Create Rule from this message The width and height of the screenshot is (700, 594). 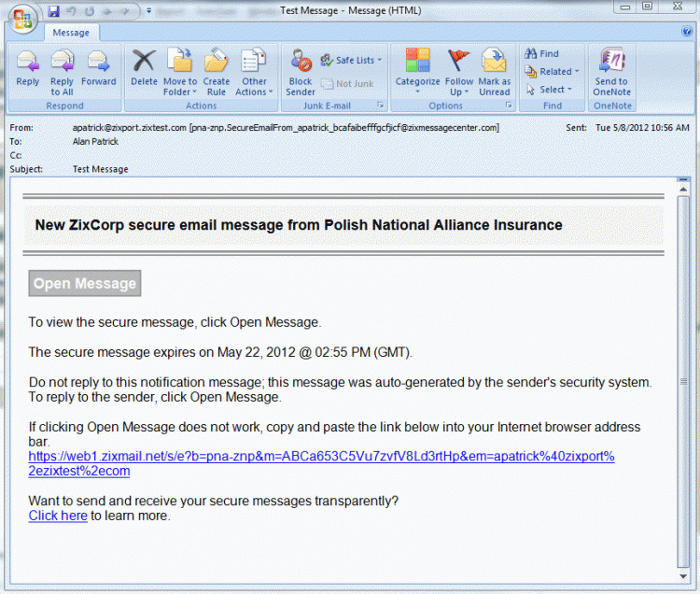pyautogui.click(x=217, y=73)
